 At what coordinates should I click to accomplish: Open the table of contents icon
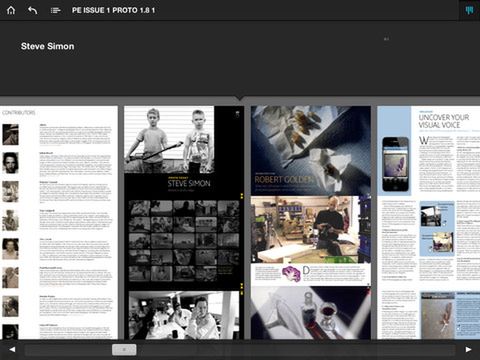tap(55, 10)
